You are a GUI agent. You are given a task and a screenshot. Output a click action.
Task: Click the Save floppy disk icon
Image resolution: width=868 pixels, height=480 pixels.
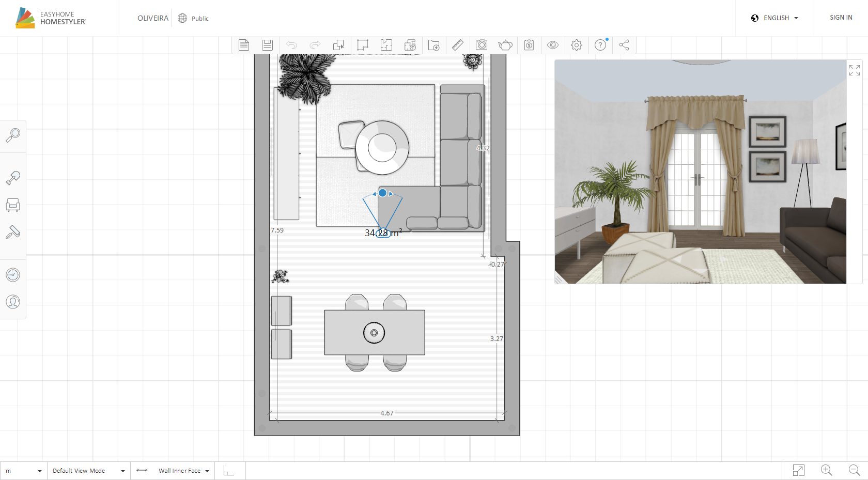tap(267, 45)
